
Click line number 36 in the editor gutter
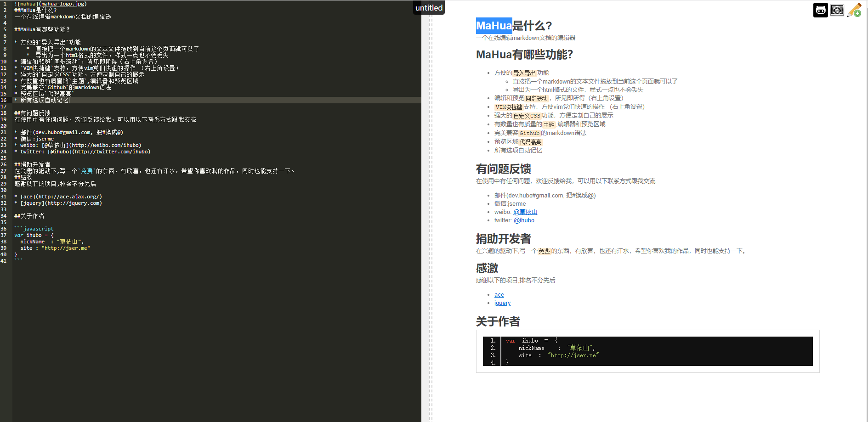pyautogui.click(x=4, y=228)
